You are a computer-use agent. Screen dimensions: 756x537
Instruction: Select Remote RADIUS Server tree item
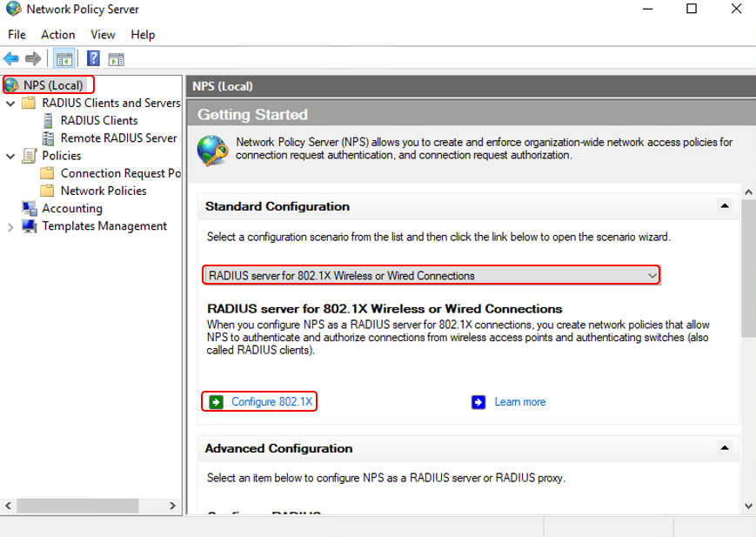[119, 138]
